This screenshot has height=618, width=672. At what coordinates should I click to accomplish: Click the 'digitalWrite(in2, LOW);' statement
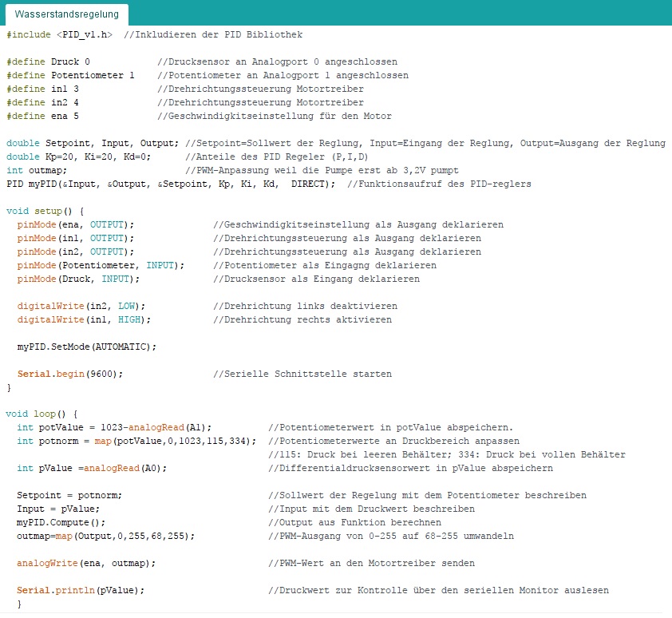coord(81,306)
